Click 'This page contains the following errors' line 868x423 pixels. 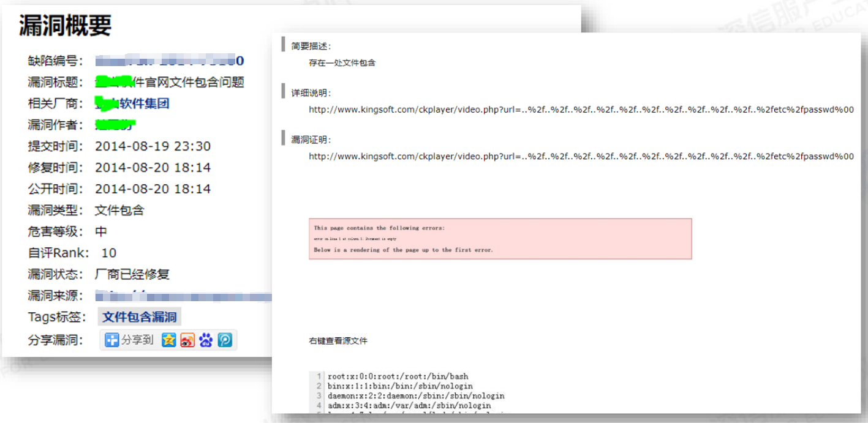coord(380,228)
